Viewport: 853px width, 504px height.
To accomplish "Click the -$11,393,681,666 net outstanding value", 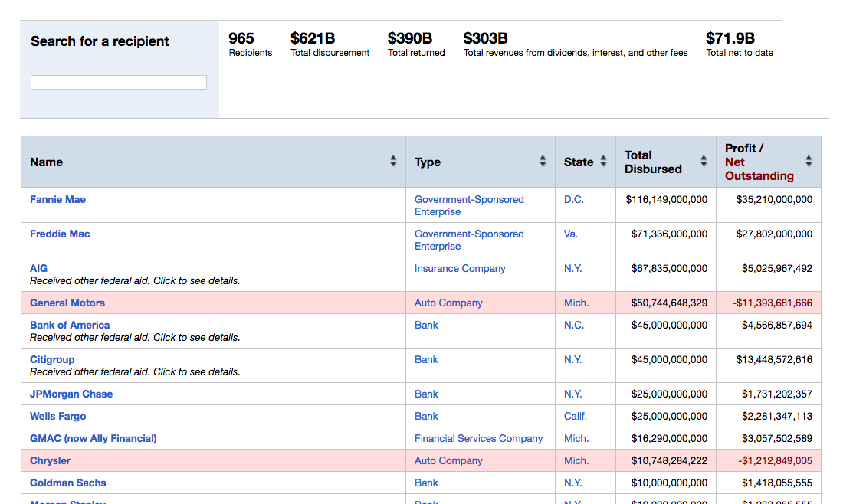I will [773, 303].
